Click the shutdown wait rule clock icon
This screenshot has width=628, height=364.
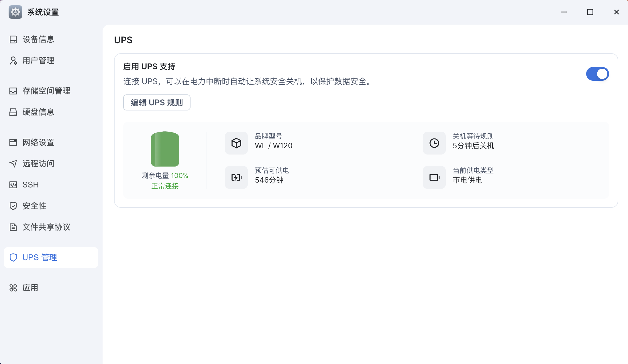(x=434, y=143)
